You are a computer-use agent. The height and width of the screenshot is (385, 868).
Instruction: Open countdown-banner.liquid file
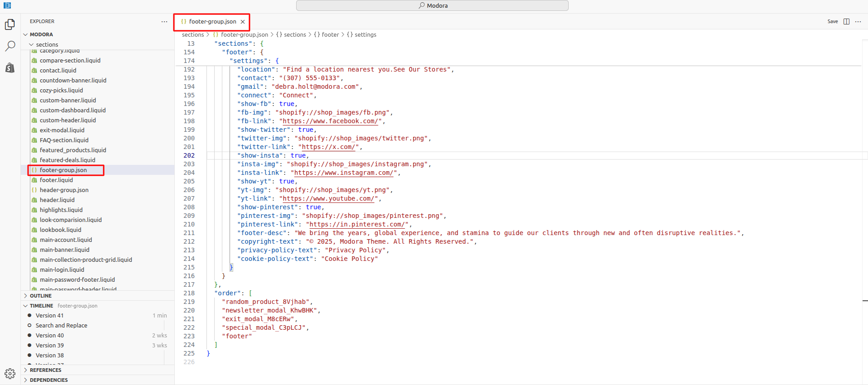click(x=73, y=80)
